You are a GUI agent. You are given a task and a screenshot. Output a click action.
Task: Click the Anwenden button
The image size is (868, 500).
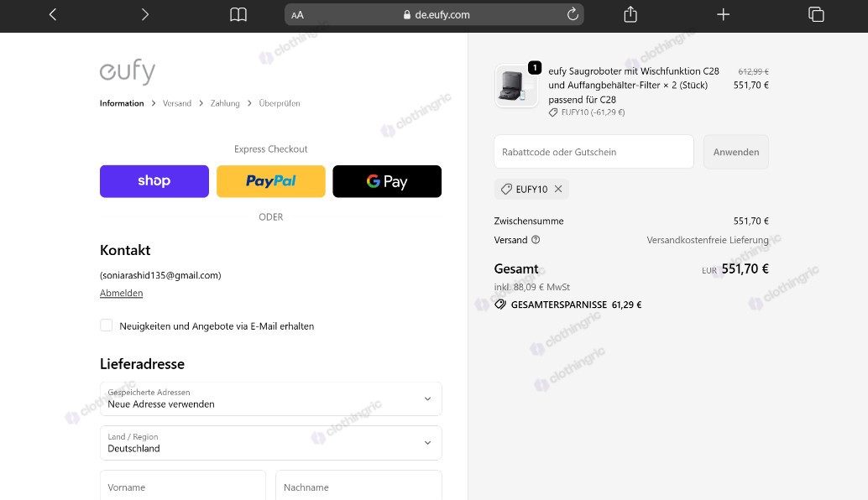click(x=735, y=152)
